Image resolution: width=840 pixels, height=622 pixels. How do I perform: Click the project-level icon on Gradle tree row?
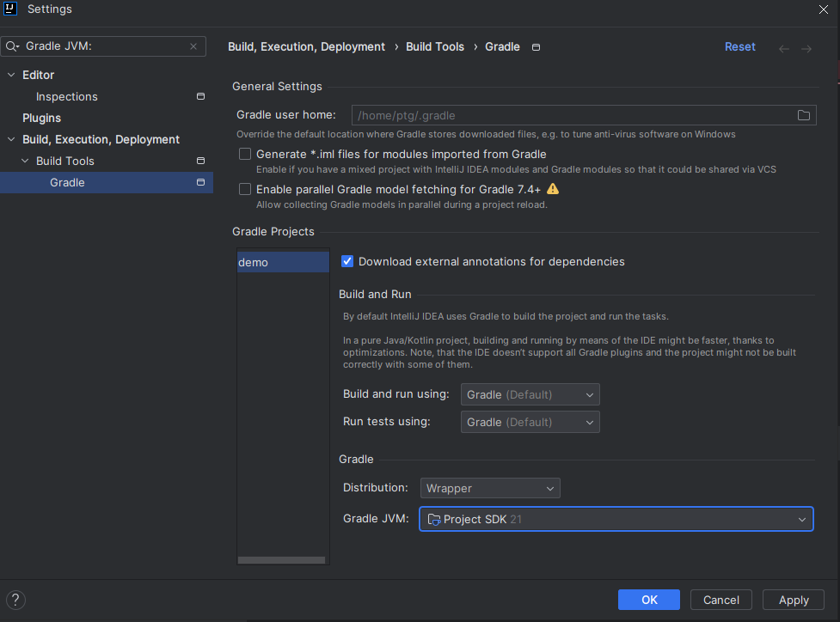[x=201, y=182]
